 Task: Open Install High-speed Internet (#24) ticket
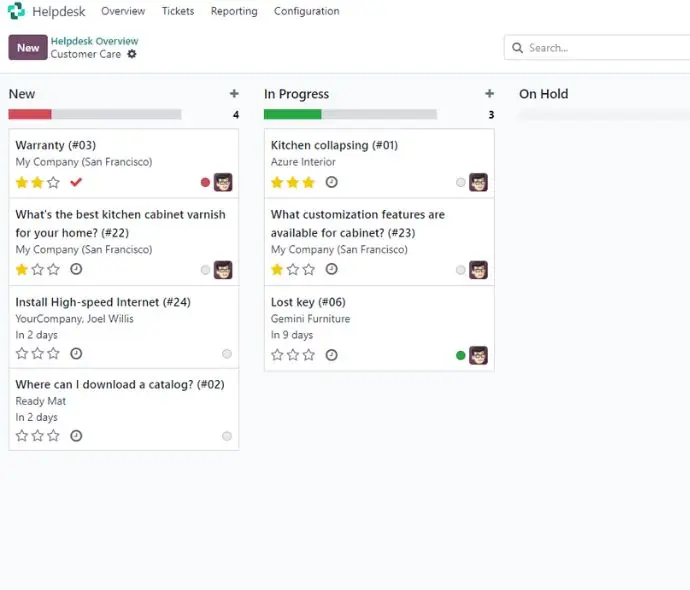pyautogui.click(x=124, y=327)
